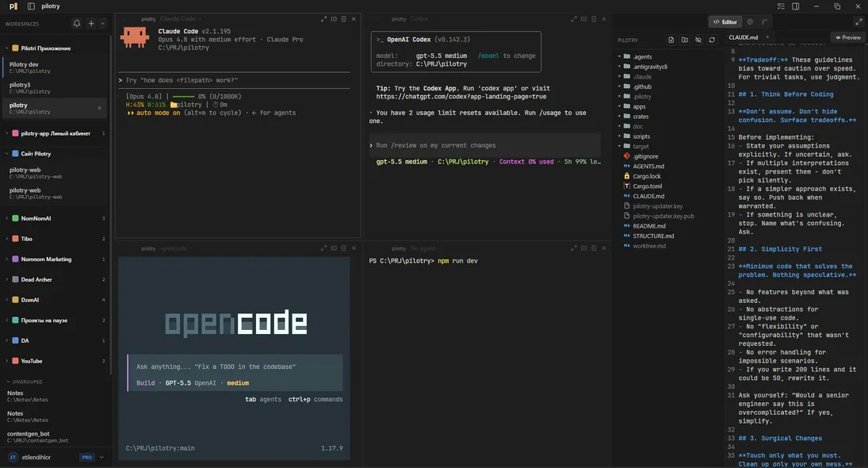
Task: Close the Claude Code pane
Action: (x=354, y=19)
